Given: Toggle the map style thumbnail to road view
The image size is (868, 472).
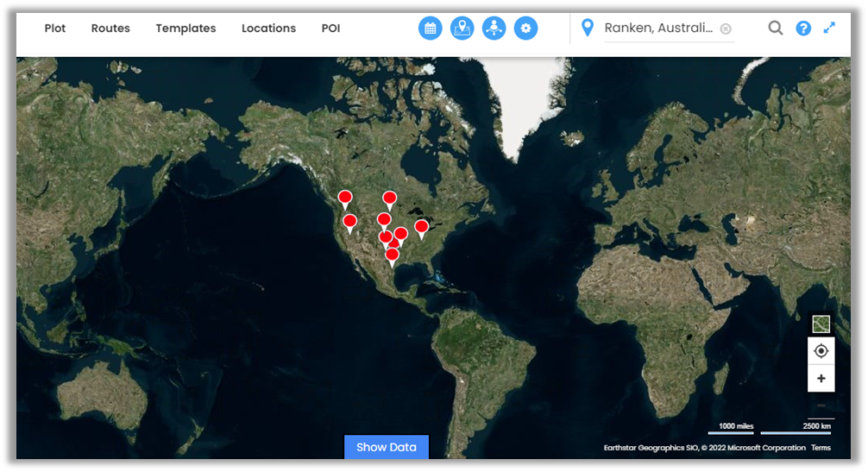Looking at the screenshot, I should click(821, 324).
